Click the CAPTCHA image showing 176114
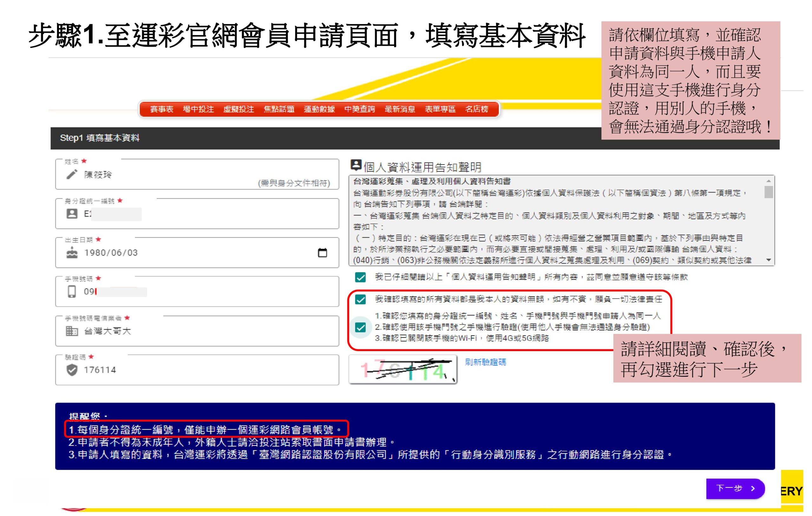Screen dimensions: 812x516 tap(403, 370)
